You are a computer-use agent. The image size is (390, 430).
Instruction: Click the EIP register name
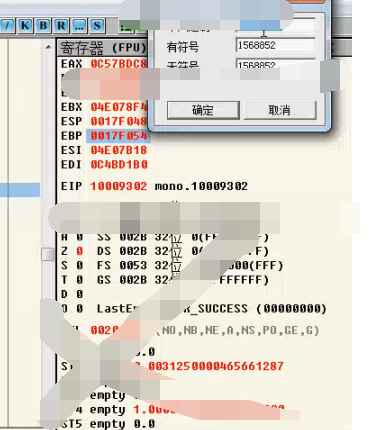click(x=71, y=186)
